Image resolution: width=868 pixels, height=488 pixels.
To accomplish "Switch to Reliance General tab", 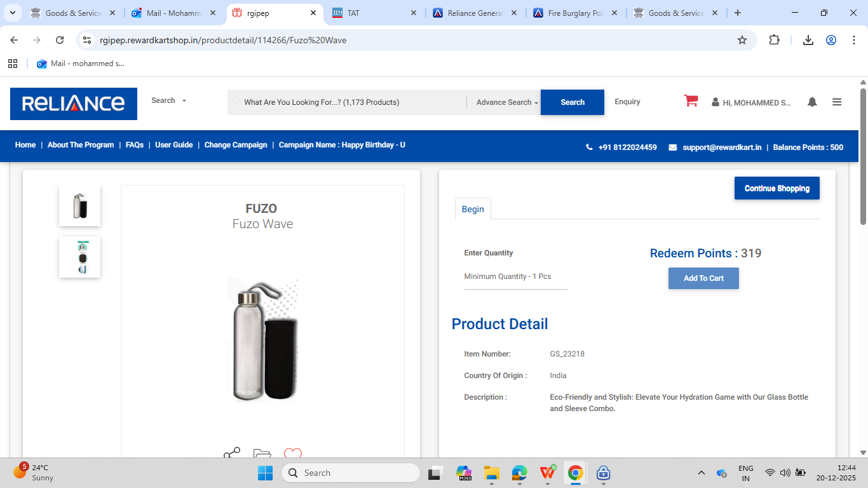I will point(475,13).
